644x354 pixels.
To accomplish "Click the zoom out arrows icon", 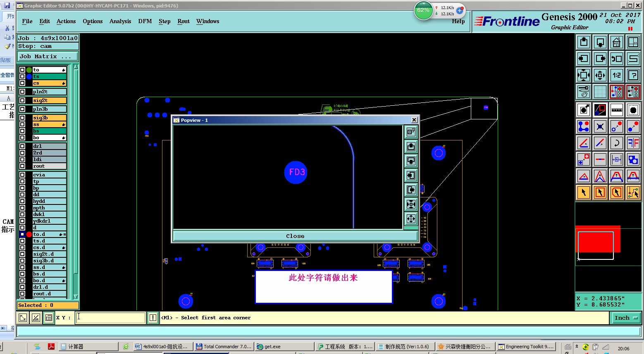I will click(x=600, y=75).
